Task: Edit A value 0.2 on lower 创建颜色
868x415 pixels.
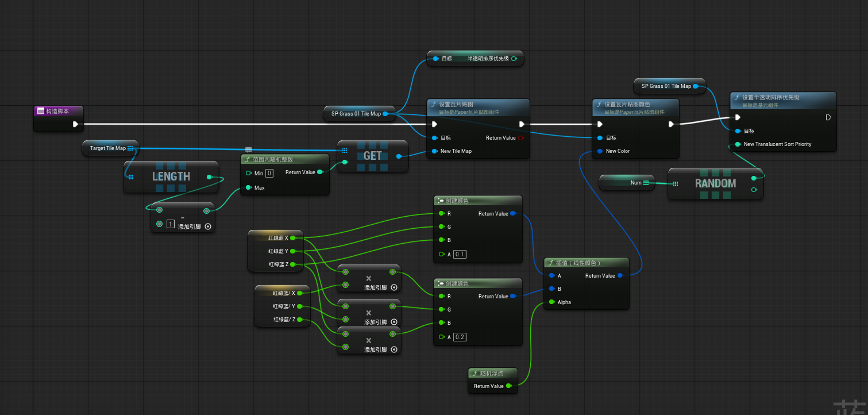Action: pos(460,337)
